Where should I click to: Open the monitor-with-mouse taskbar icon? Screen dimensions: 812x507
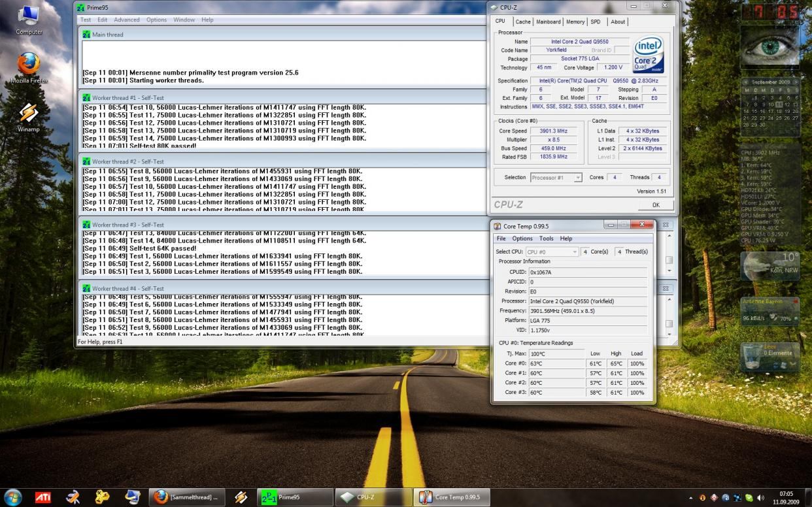(132, 497)
